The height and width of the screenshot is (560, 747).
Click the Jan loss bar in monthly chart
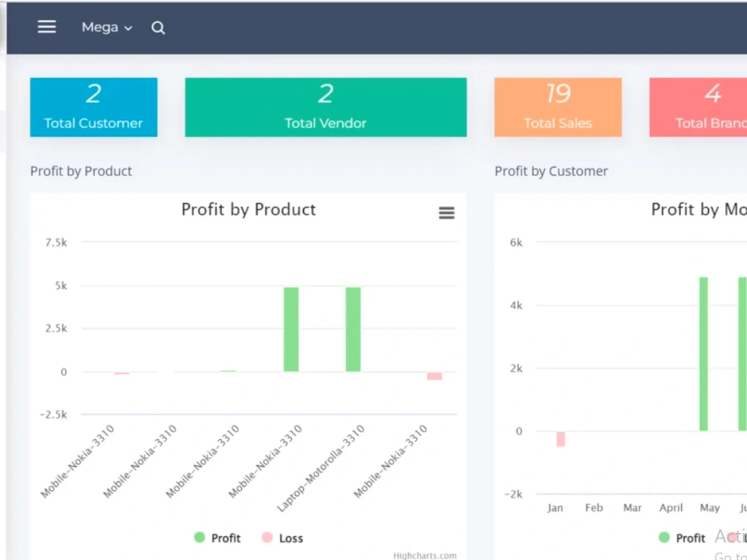pyautogui.click(x=561, y=439)
